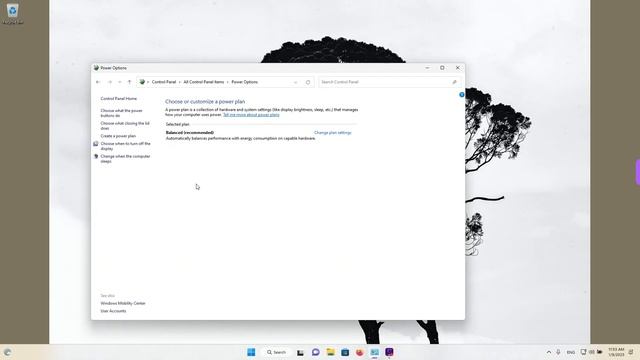Click the taskbar Search box

276,352
